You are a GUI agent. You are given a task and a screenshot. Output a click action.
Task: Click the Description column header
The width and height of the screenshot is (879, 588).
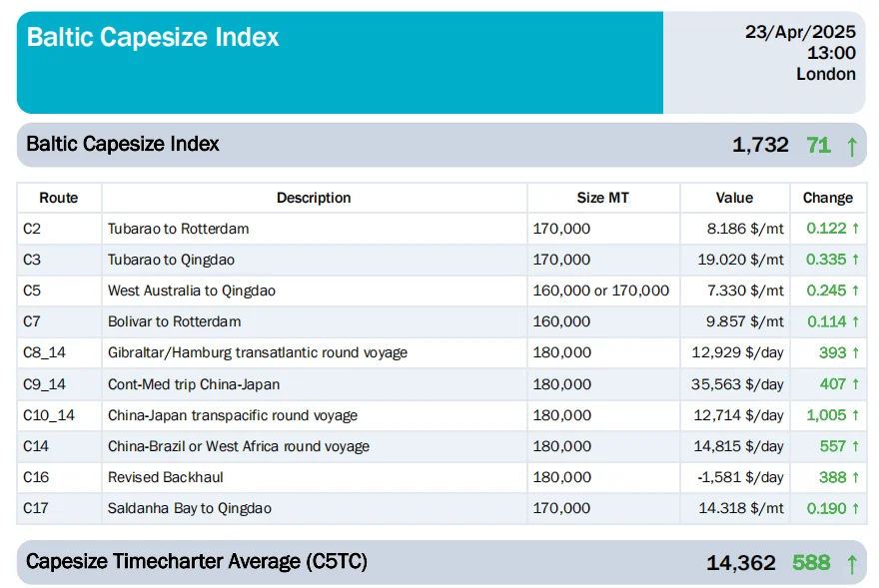click(x=314, y=198)
